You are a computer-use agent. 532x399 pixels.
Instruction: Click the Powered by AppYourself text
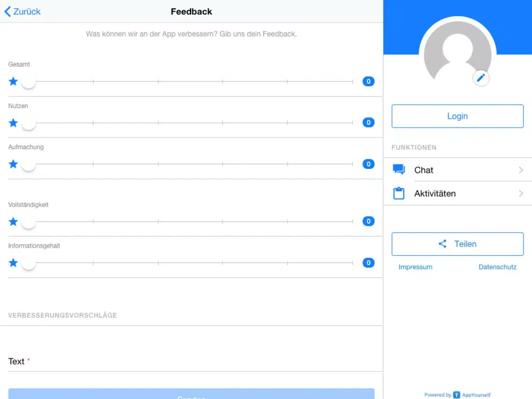pyautogui.click(x=458, y=395)
